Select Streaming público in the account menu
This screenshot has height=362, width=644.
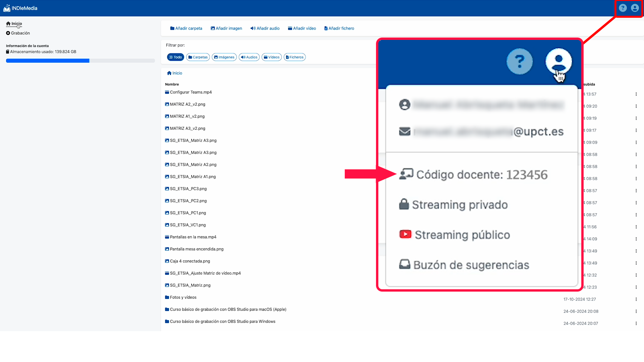(x=454, y=235)
